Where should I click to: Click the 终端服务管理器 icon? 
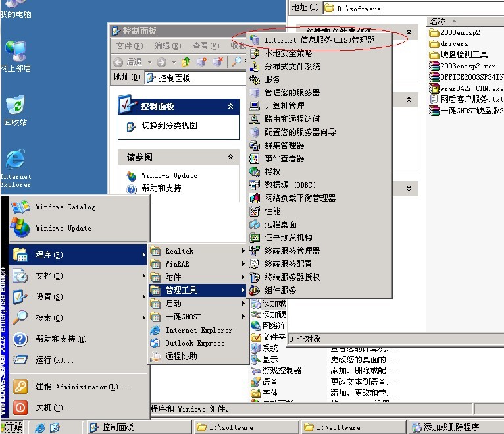255,251
